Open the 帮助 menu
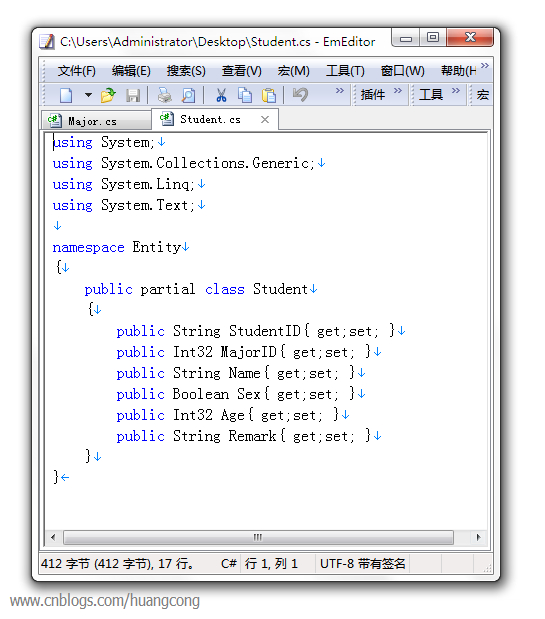This screenshot has width=545, height=619. pos(459,71)
